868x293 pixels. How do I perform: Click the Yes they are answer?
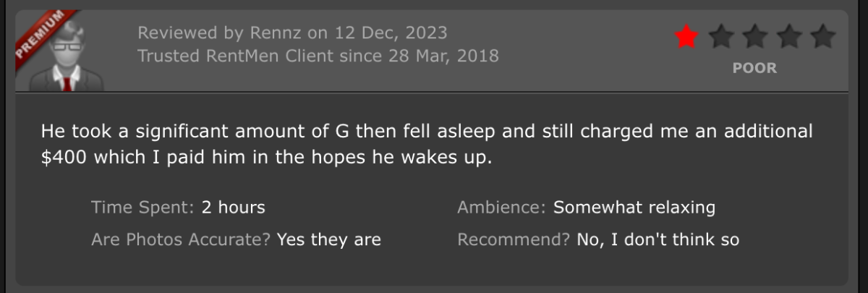(329, 239)
